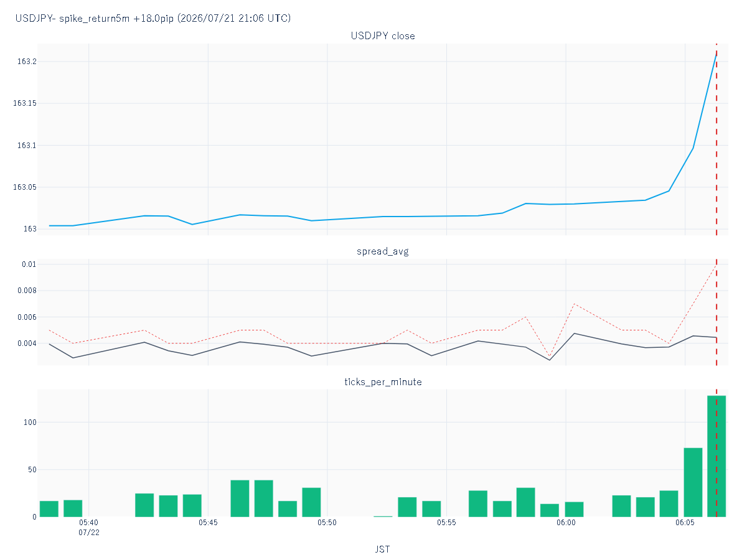Click the JST x-axis label
Image resolution: width=747 pixels, height=560 pixels.
tap(383, 549)
